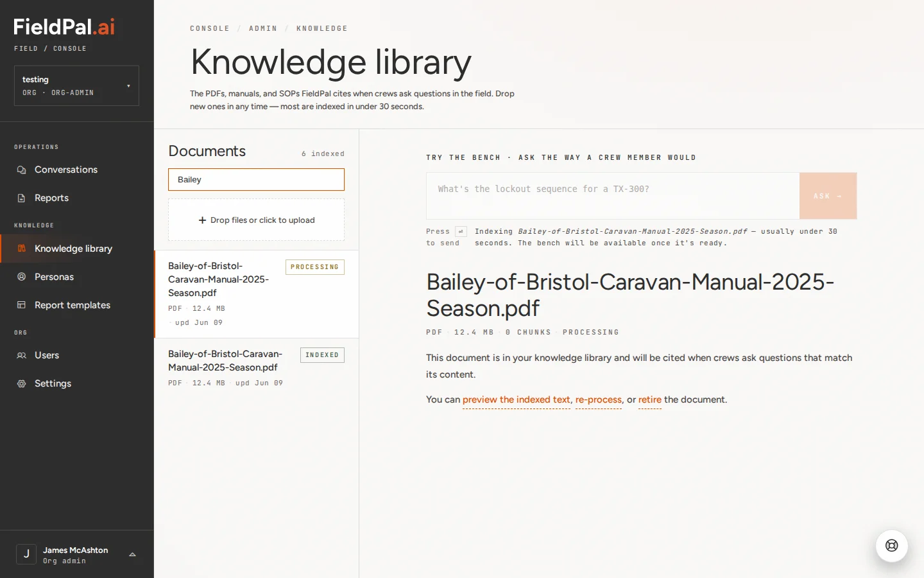Go to the Users page

77,355
